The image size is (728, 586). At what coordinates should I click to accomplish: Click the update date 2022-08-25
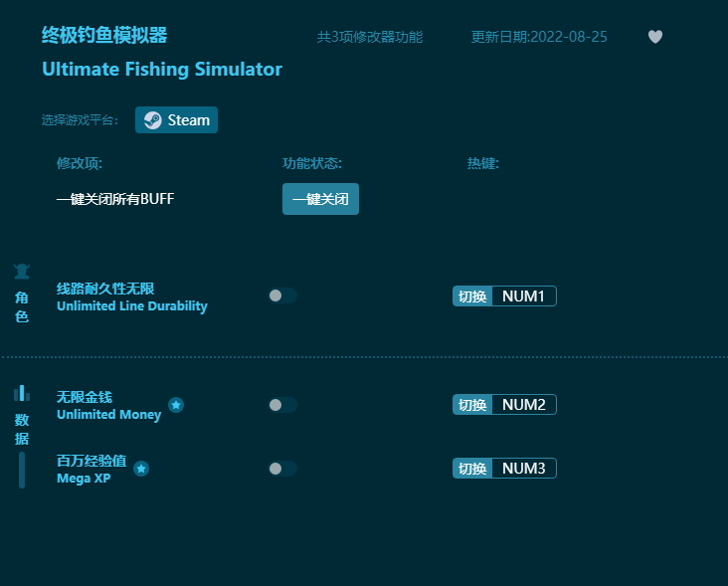568,37
